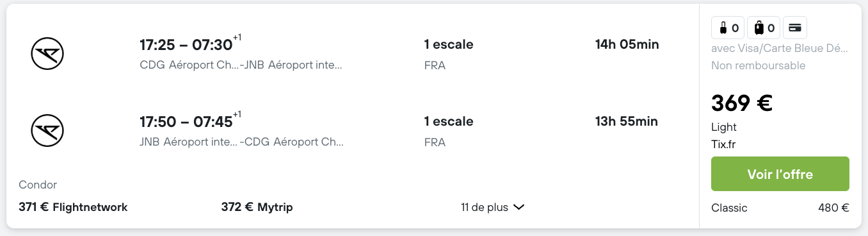868x236 pixels.
Task: Show outbound 1 escale FRA details
Action: [x=449, y=55]
